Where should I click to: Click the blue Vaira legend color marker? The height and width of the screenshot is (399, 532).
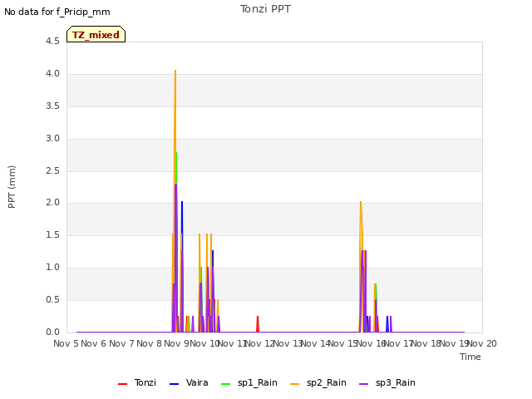(x=174, y=384)
